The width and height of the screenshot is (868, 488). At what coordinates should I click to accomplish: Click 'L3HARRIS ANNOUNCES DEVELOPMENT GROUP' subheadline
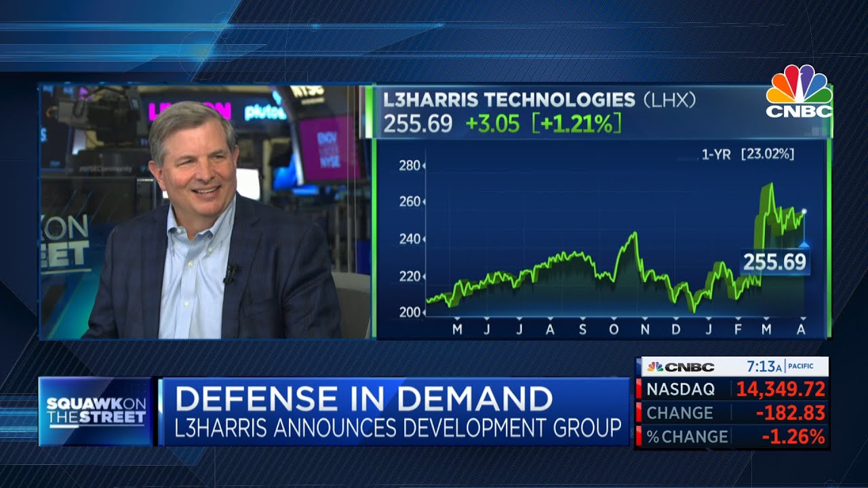click(x=398, y=428)
